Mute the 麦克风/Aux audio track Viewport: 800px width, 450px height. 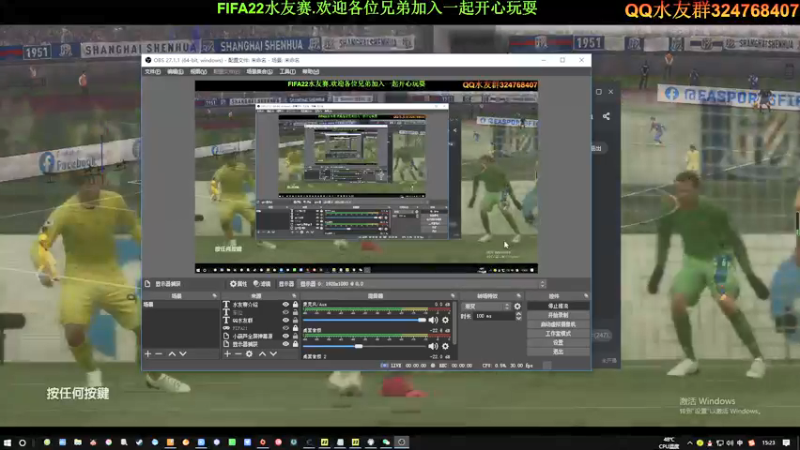pos(433,320)
